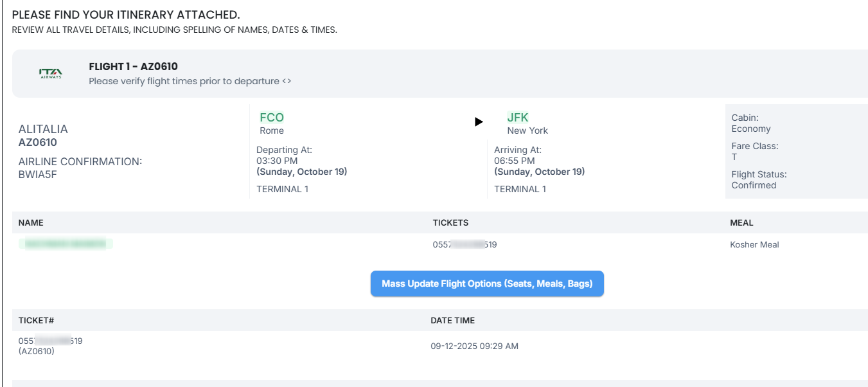The height and width of the screenshot is (387, 868).
Task: Click the angle brackets icon after departure
Action: (x=287, y=82)
